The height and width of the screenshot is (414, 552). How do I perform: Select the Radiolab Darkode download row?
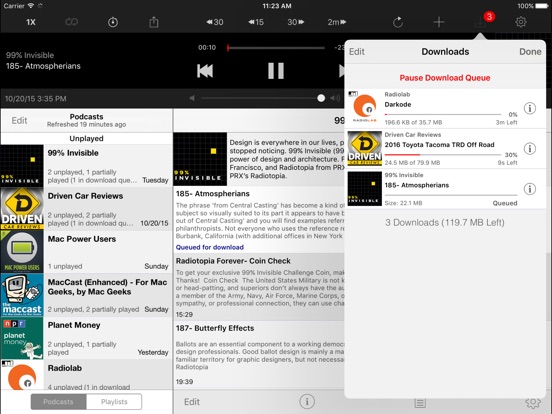(446, 108)
